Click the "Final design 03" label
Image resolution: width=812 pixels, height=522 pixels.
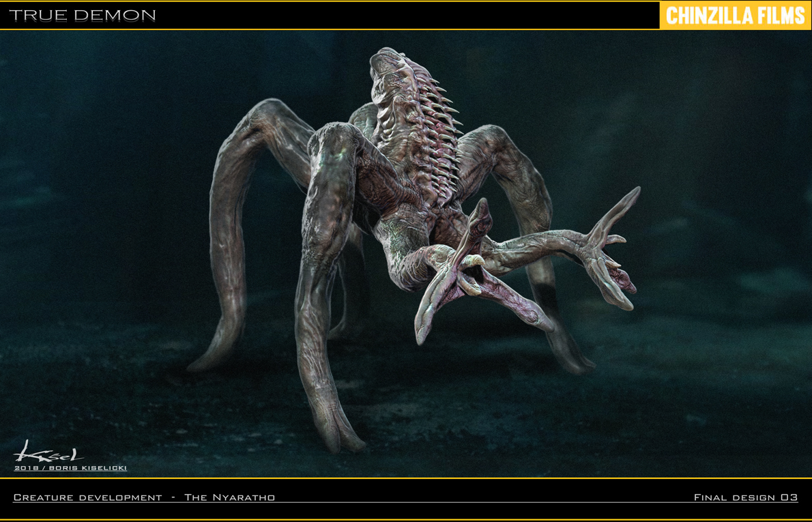(746, 497)
